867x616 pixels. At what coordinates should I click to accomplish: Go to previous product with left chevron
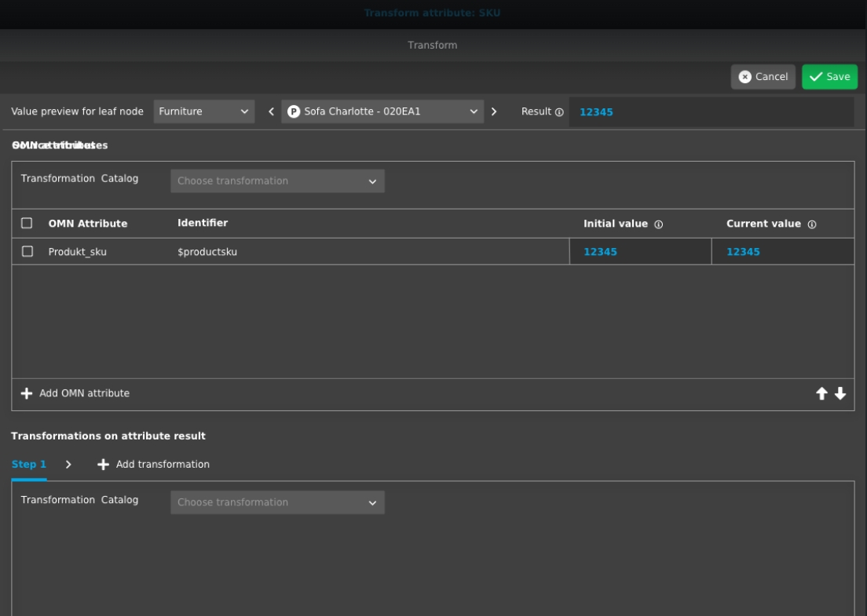tap(271, 111)
